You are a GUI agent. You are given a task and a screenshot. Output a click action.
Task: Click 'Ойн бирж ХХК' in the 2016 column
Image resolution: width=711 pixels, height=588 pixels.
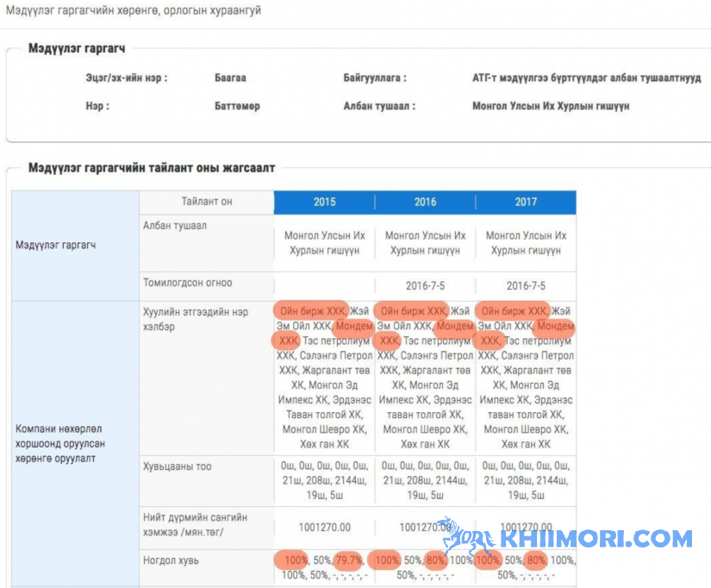coord(413,311)
